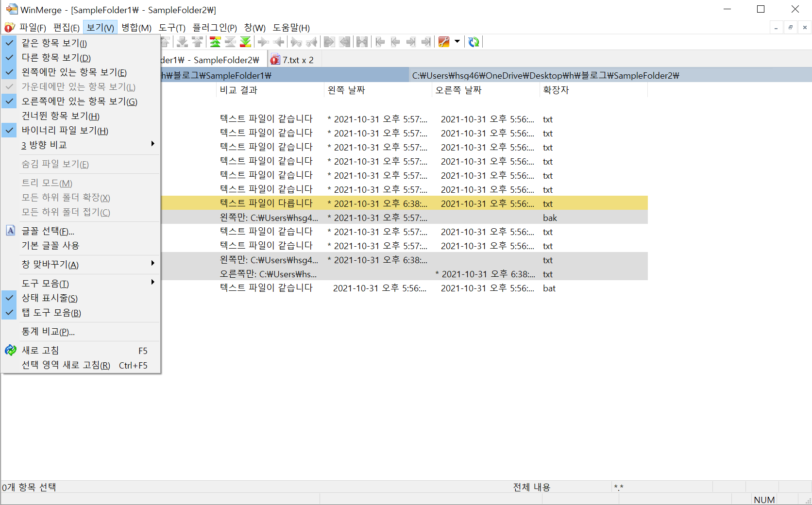
Task: Choose 글꼴 선택(F)... menu entry
Action: [x=81, y=231]
